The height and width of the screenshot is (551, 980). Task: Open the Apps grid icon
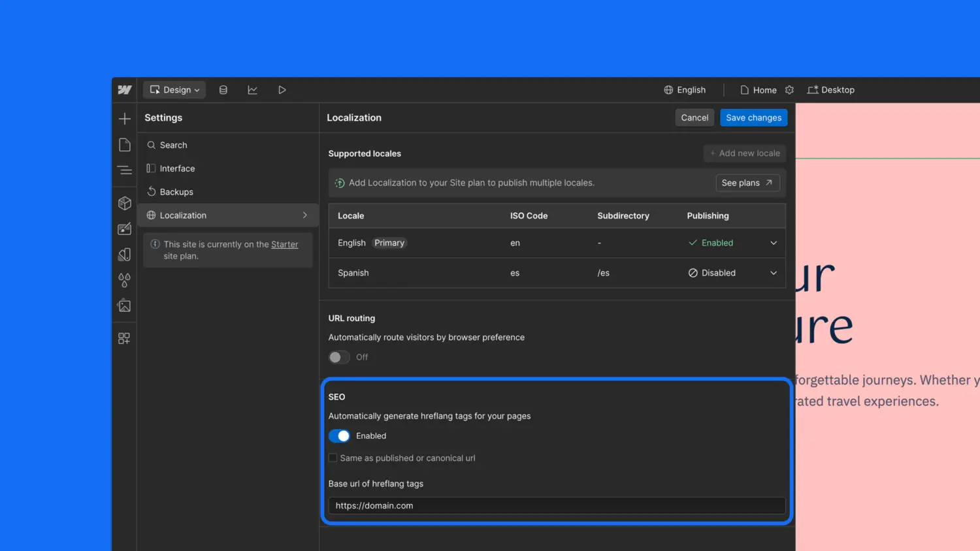click(x=124, y=338)
